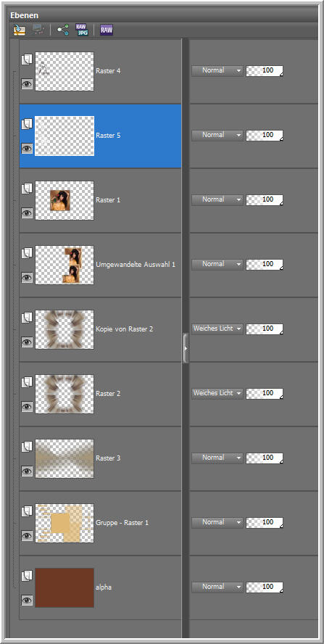This screenshot has height=644, width=324.
Task: Click the purple RAW icon
Action: [x=107, y=30]
